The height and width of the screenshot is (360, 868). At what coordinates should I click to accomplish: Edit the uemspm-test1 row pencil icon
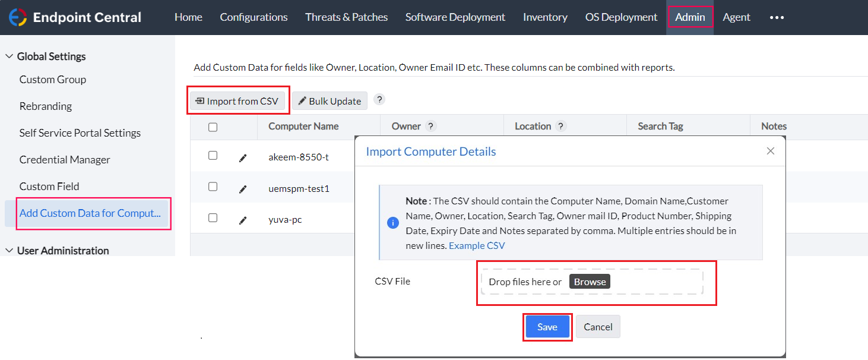coord(242,189)
